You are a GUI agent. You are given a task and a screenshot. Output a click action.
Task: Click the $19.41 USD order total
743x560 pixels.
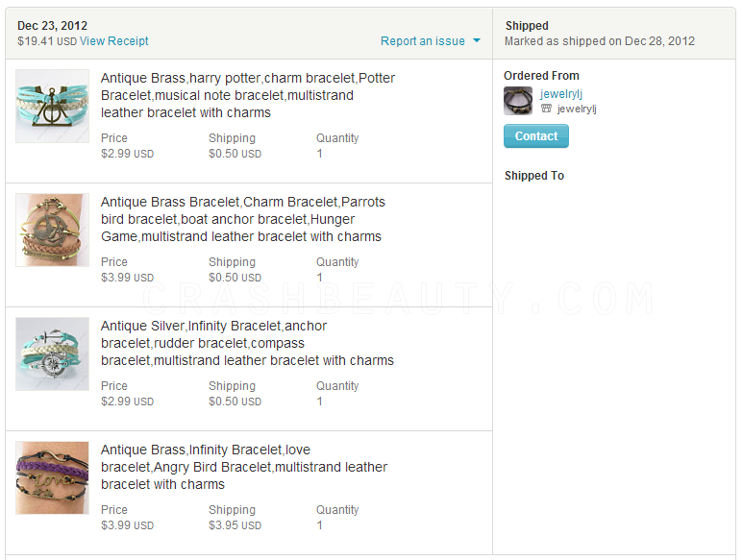point(46,41)
